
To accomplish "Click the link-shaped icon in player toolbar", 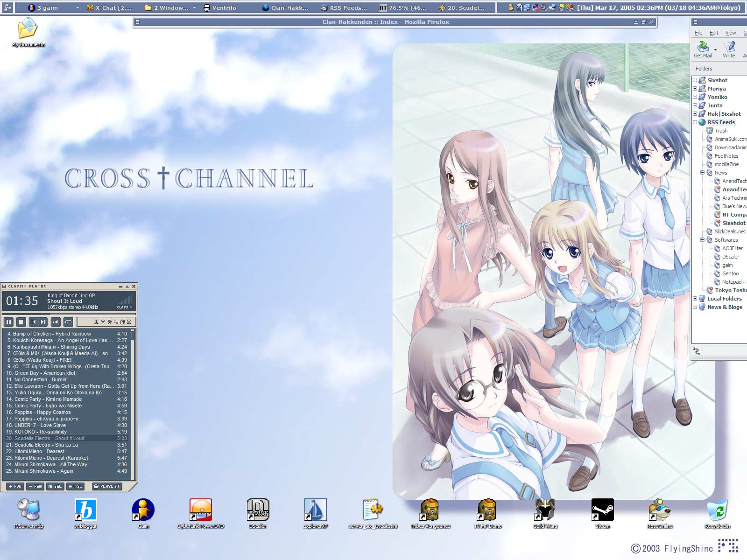I will (x=116, y=322).
